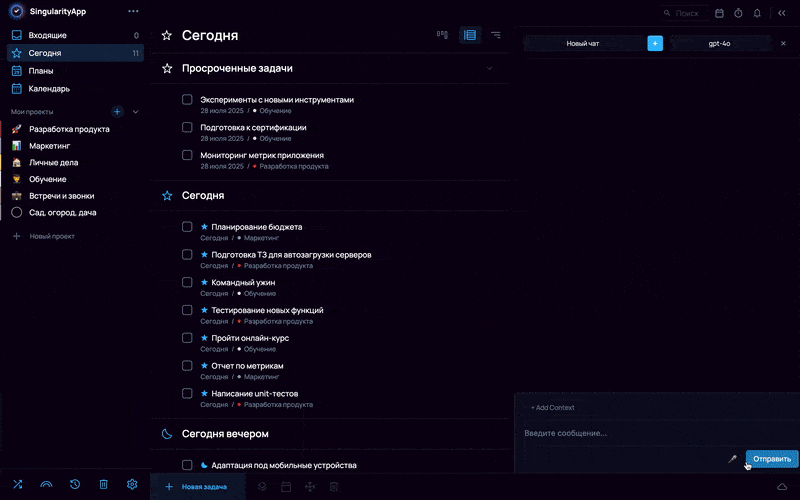Image resolution: width=800 pixels, height=500 pixels.
Task: Click the 'Введите сообщение...' message field
Action: pyautogui.click(x=620, y=433)
